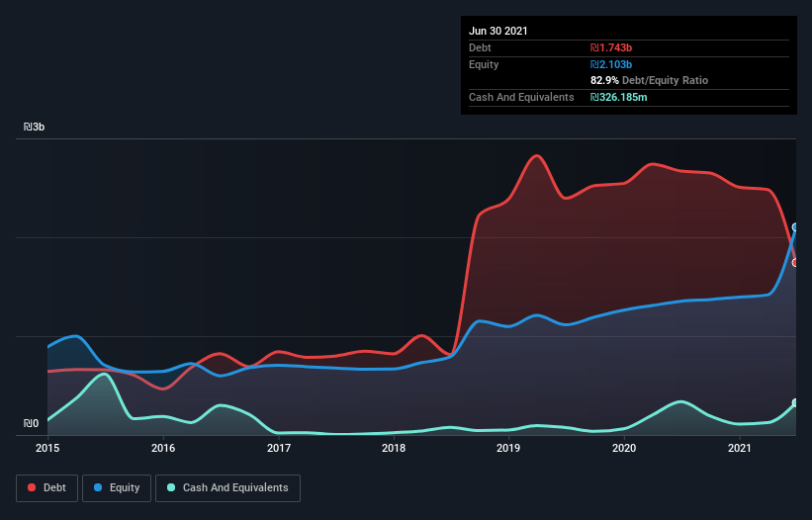Click the ₪3b y-axis label
This screenshot has height=520, width=812.
[x=35, y=127]
